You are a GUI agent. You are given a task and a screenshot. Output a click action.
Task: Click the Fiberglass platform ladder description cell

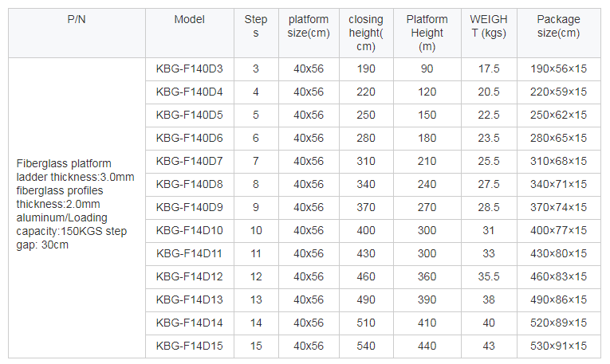click(77, 208)
